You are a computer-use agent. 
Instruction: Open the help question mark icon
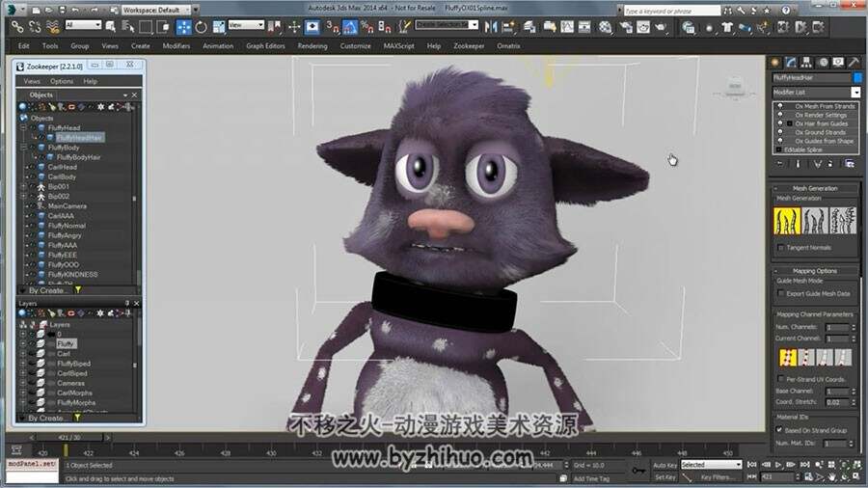785,10
